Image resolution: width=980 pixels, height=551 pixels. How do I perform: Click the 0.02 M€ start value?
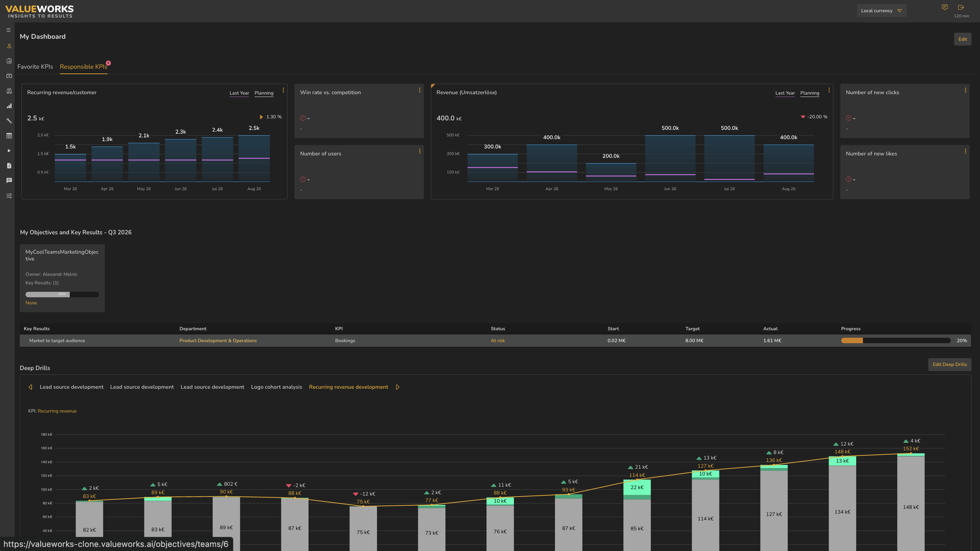(616, 341)
